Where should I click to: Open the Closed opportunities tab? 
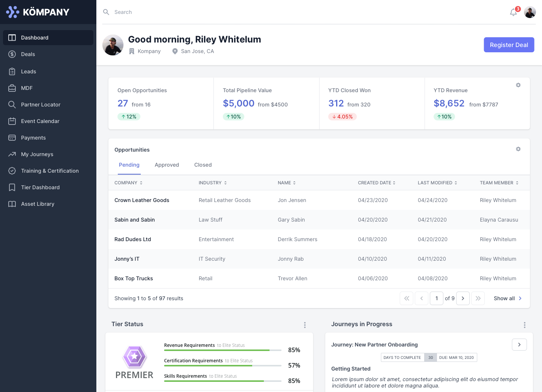pos(203,165)
